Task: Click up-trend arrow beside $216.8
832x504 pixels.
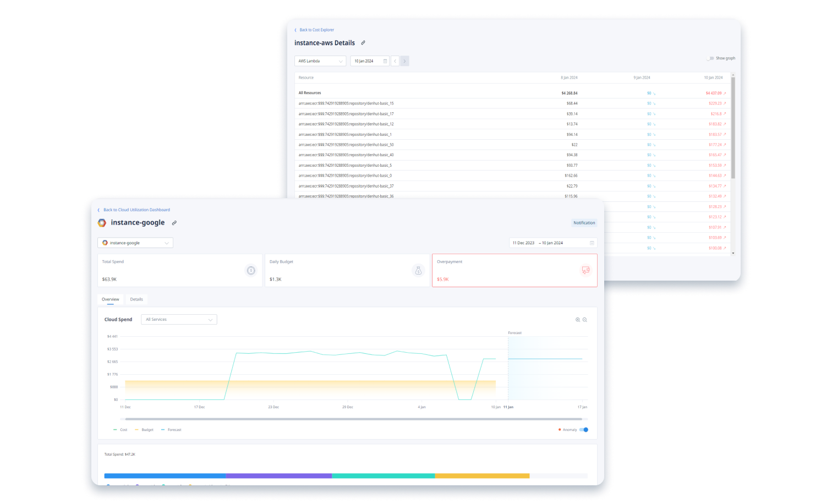Action: [x=725, y=114]
